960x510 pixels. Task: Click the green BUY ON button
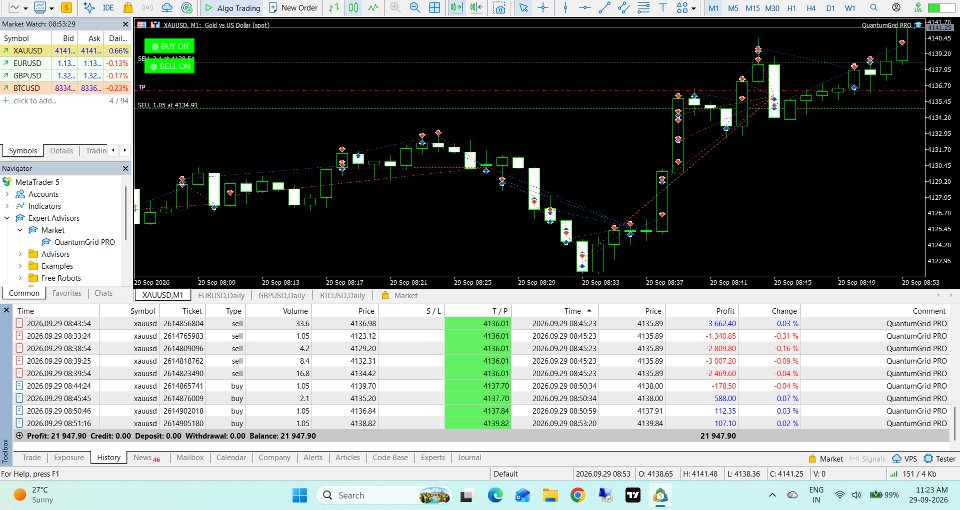(170, 46)
